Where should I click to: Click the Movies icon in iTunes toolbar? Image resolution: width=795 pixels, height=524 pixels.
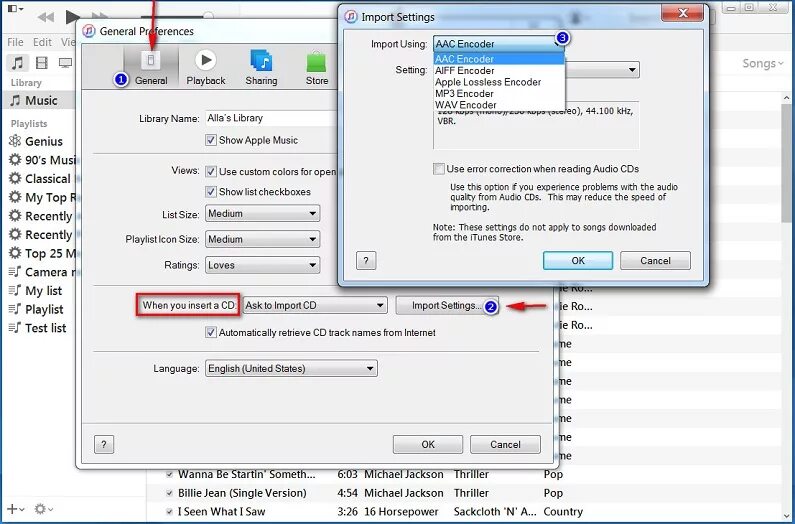pyautogui.click(x=42, y=63)
